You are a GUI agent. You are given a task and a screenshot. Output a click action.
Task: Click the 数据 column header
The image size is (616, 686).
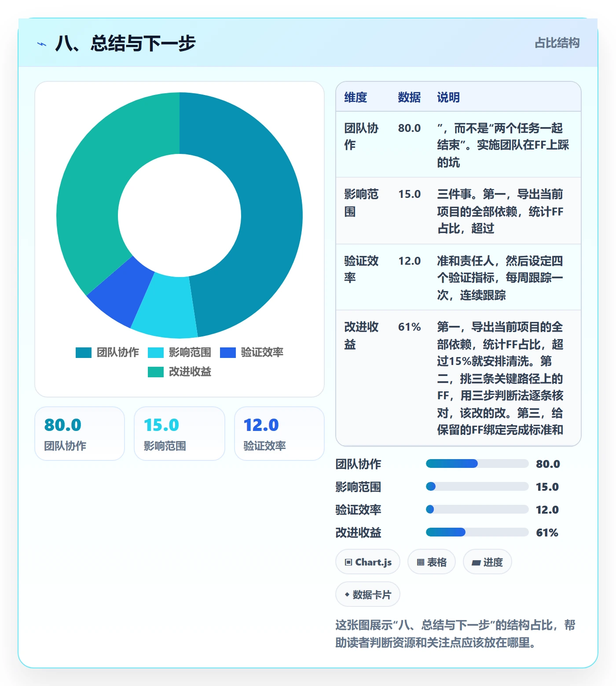click(409, 97)
